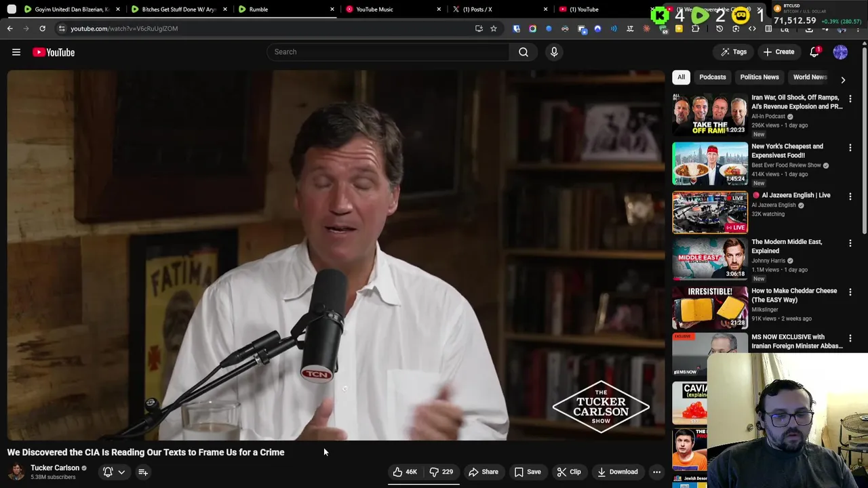
Task: Click the search magnifier button
Action: pyautogui.click(x=524, y=52)
